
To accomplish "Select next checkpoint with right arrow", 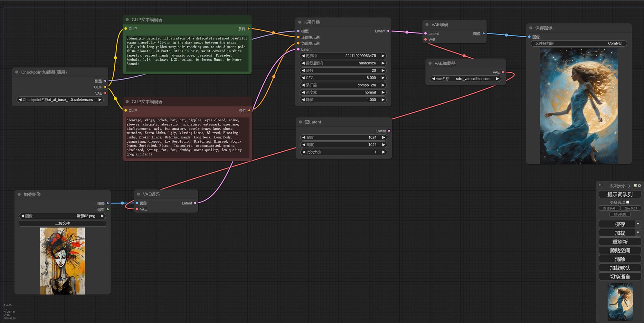I will 100,100.
